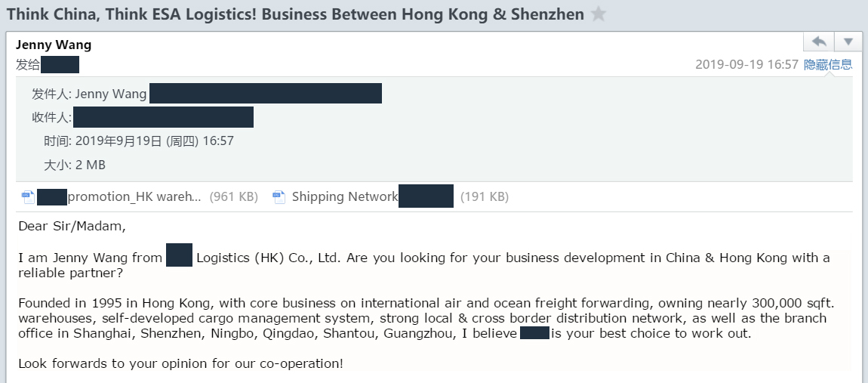Star this ESA Logistics email
868x383 pixels.
tap(599, 14)
